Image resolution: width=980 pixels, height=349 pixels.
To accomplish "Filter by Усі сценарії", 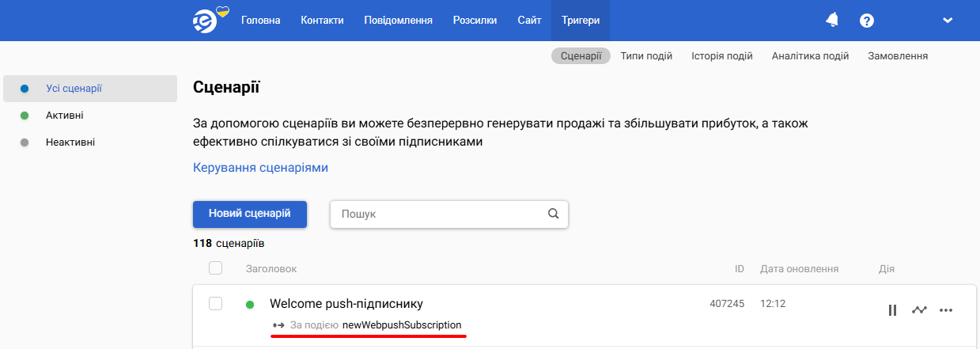I will click(x=90, y=89).
